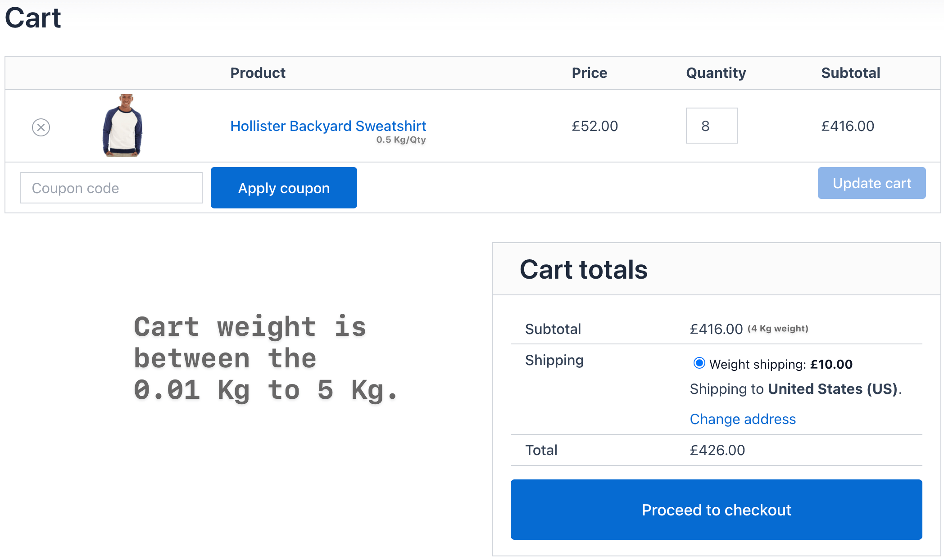The width and height of the screenshot is (944, 560).
Task: Click the Subtotal column header in table
Action: point(850,73)
